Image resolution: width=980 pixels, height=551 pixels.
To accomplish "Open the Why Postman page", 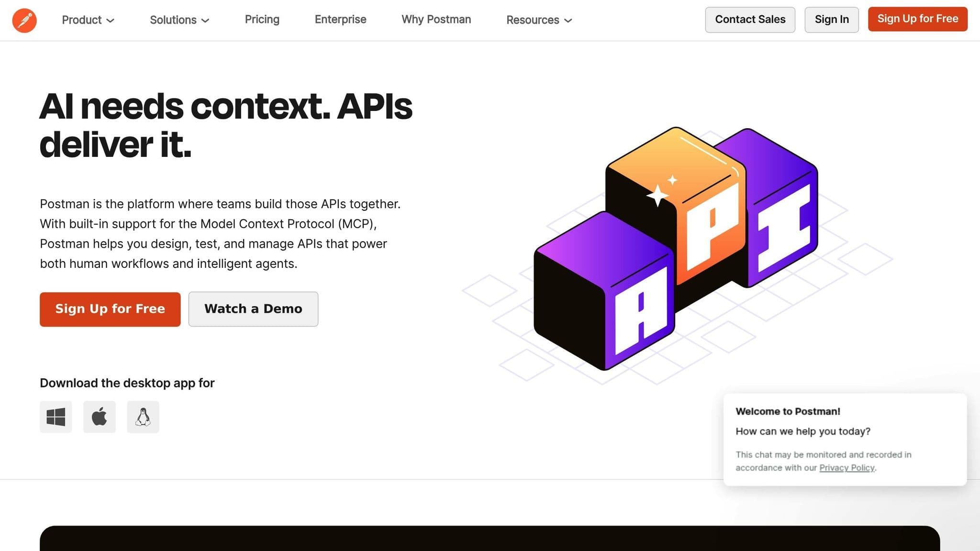I will point(436,20).
